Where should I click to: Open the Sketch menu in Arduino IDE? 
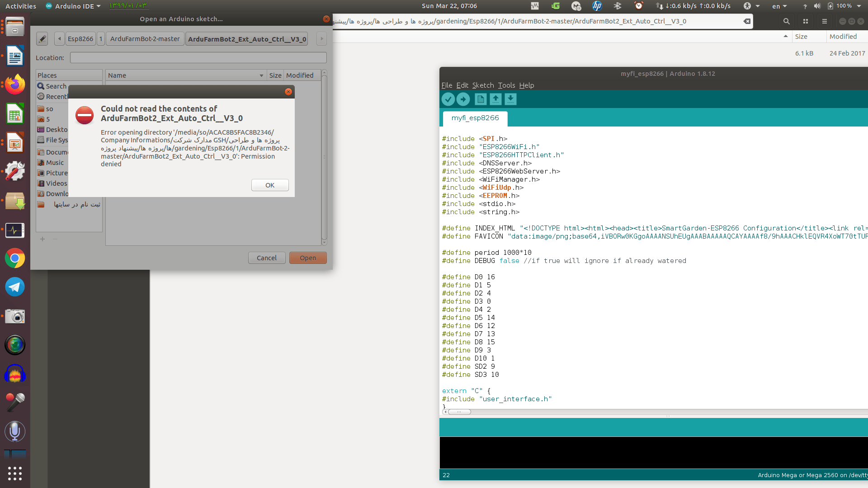pyautogui.click(x=483, y=85)
